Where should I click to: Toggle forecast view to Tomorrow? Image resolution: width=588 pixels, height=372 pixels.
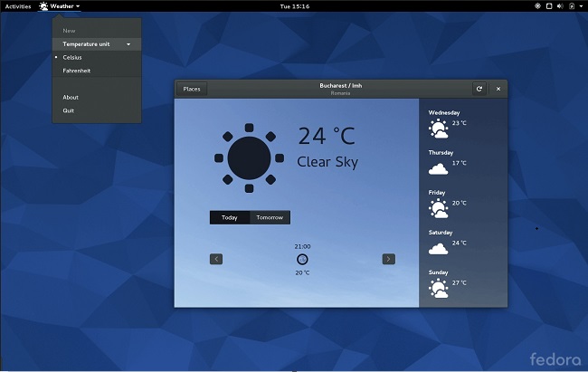coord(270,217)
